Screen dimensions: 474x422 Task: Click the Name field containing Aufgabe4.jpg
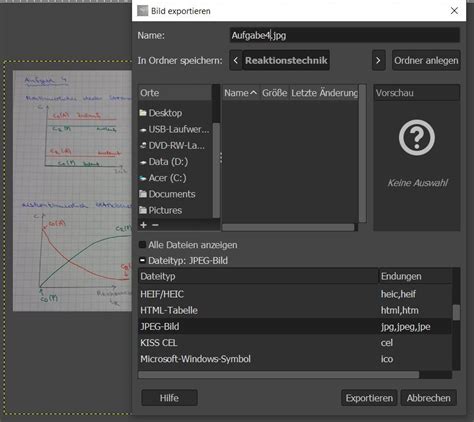pyautogui.click(x=345, y=35)
